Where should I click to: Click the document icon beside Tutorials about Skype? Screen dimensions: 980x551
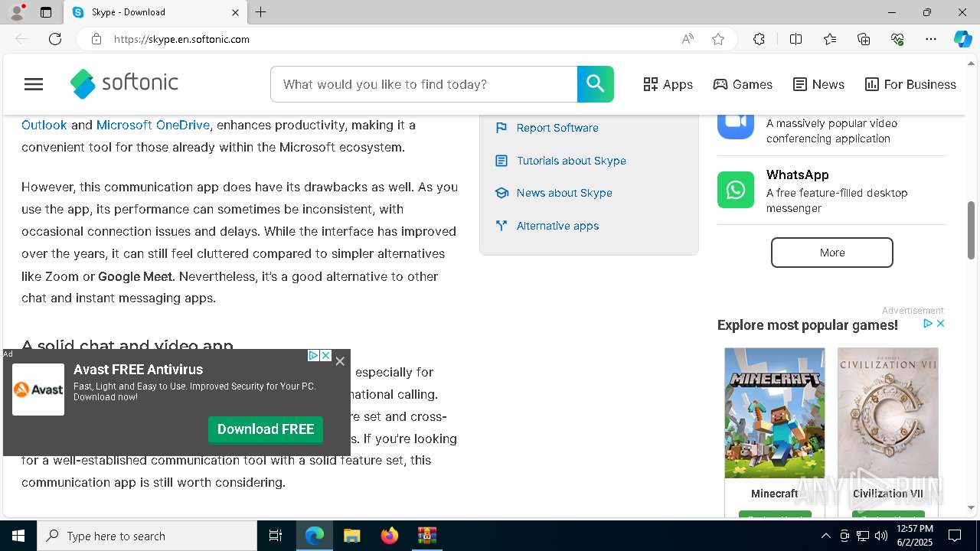point(501,161)
